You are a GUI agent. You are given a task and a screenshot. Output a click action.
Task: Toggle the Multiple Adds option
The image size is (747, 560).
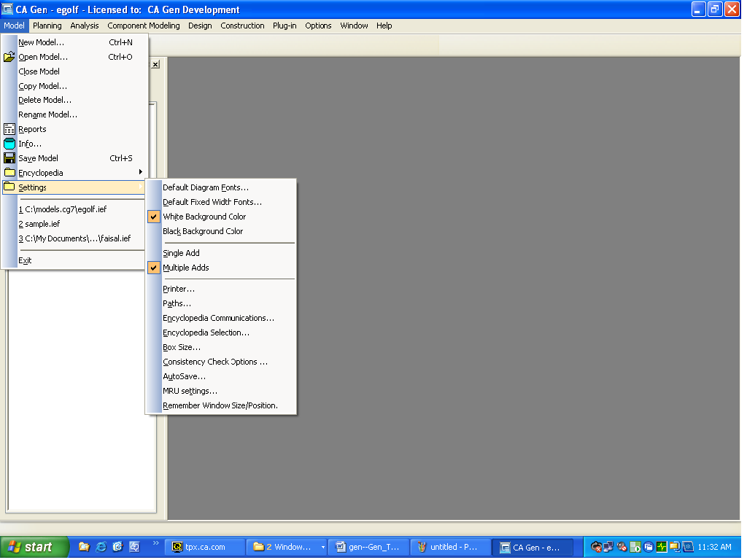point(186,268)
